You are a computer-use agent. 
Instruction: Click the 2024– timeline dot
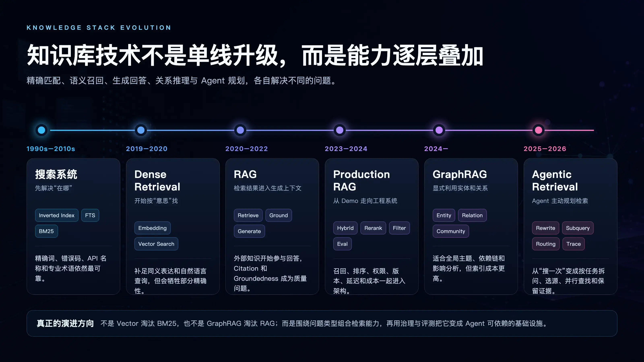[x=439, y=130]
